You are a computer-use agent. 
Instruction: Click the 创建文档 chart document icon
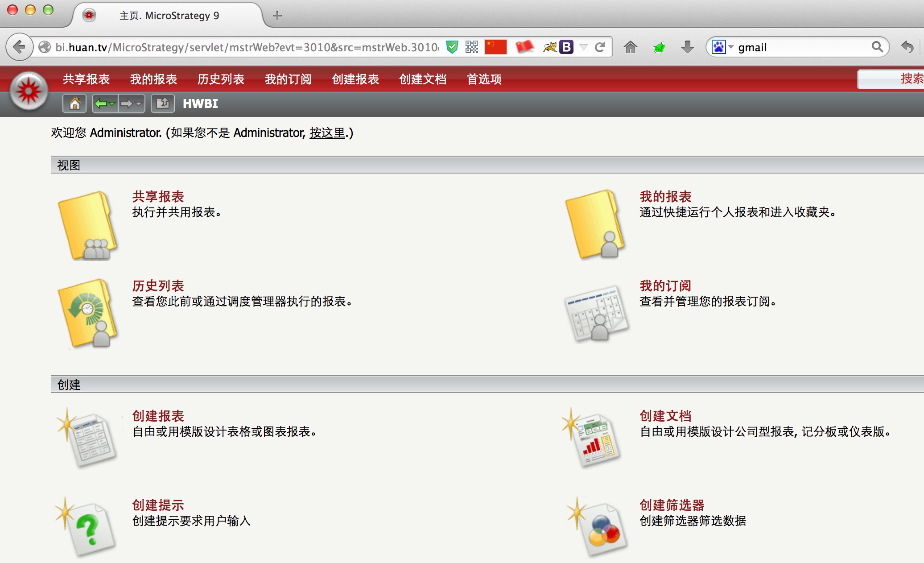[x=592, y=438]
